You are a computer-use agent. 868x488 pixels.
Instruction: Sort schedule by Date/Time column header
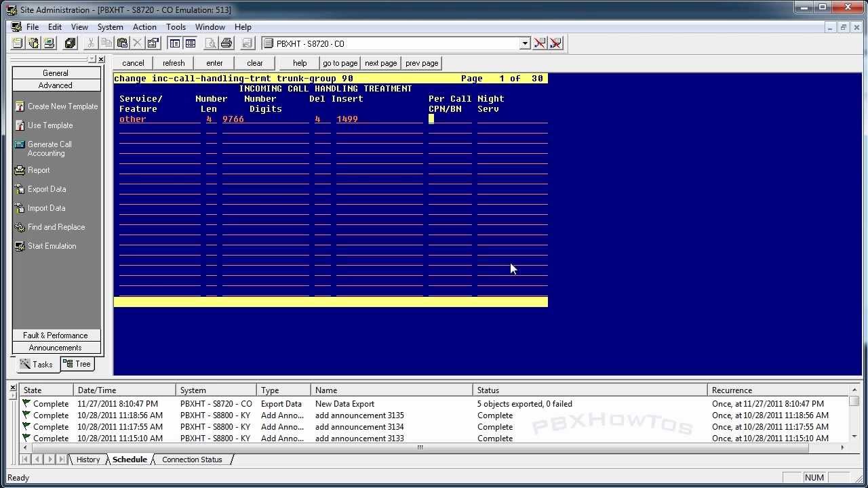[x=125, y=390]
